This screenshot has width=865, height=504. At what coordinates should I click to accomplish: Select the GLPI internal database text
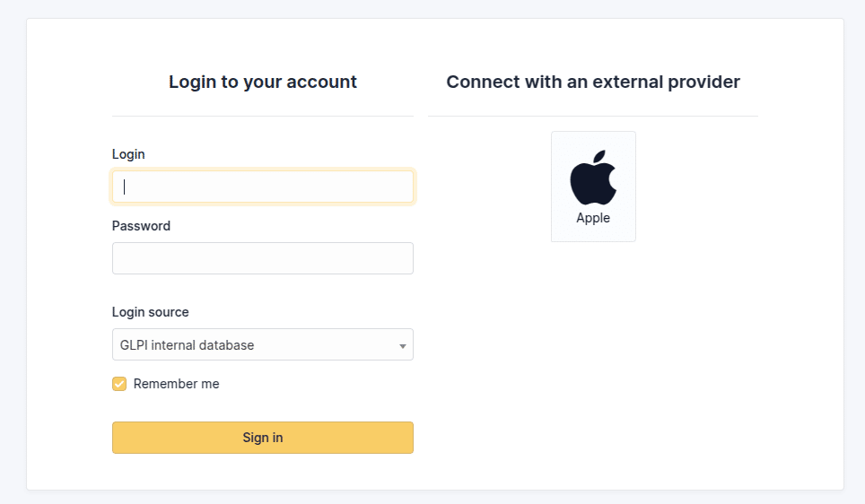click(x=187, y=345)
